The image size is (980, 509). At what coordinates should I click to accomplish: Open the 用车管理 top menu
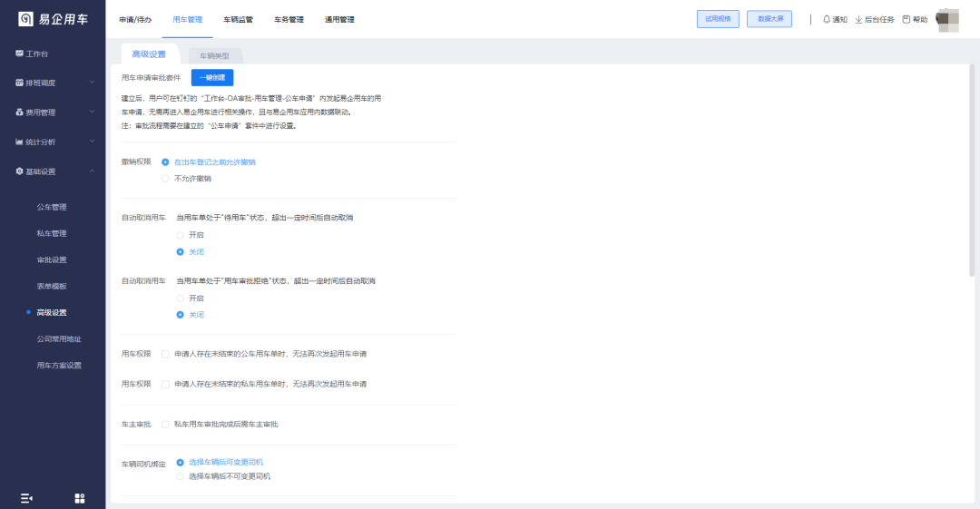coord(188,19)
